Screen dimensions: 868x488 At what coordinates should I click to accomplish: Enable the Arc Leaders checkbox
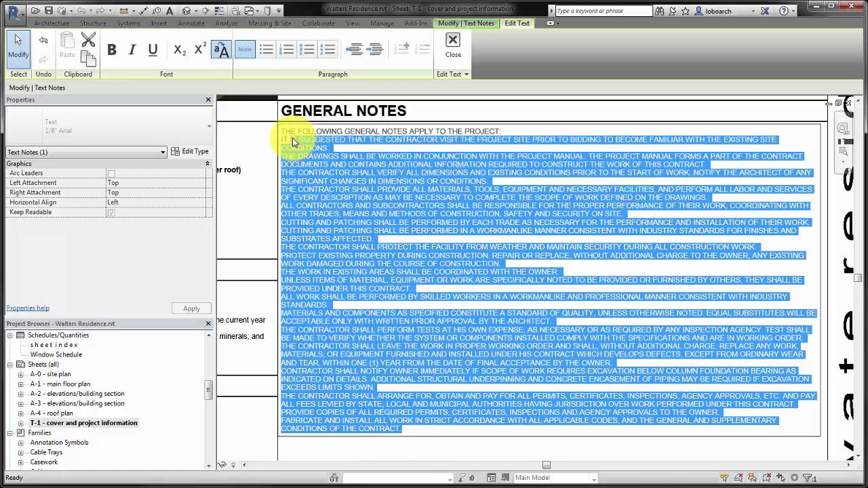[111, 172]
